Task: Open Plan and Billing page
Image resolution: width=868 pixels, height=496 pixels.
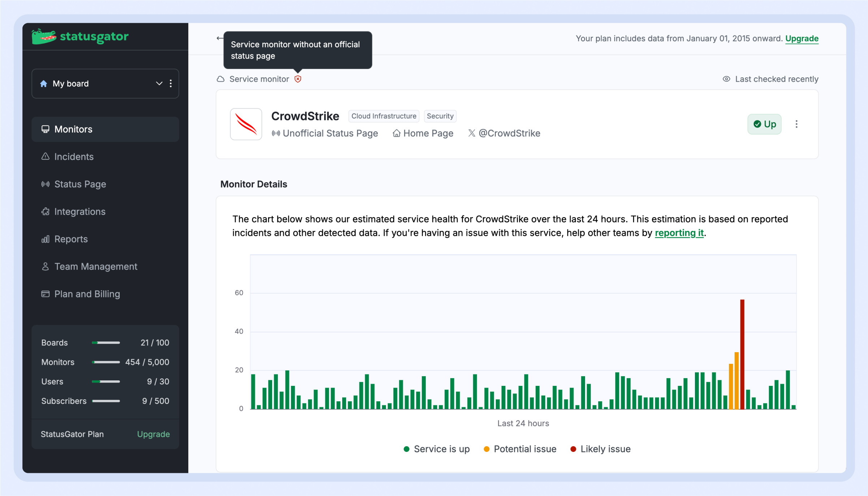Action: [x=87, y=294]
